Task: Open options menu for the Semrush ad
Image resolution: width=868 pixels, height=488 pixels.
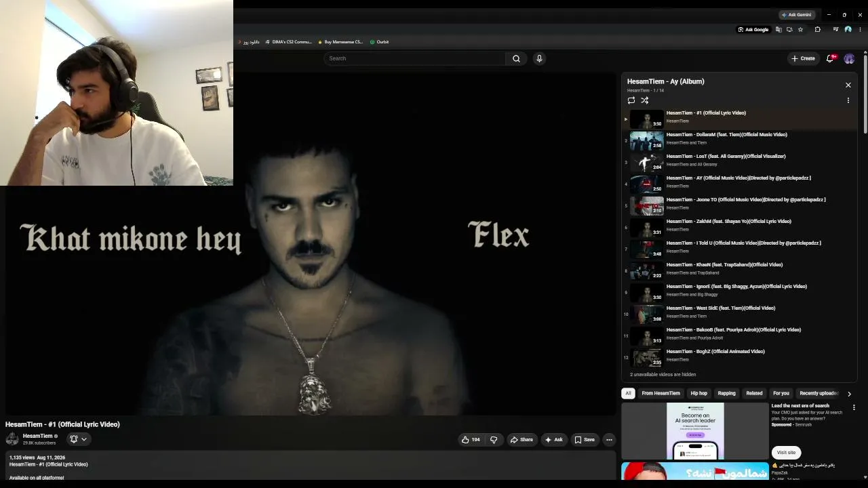Action: (x=854, y=407)
